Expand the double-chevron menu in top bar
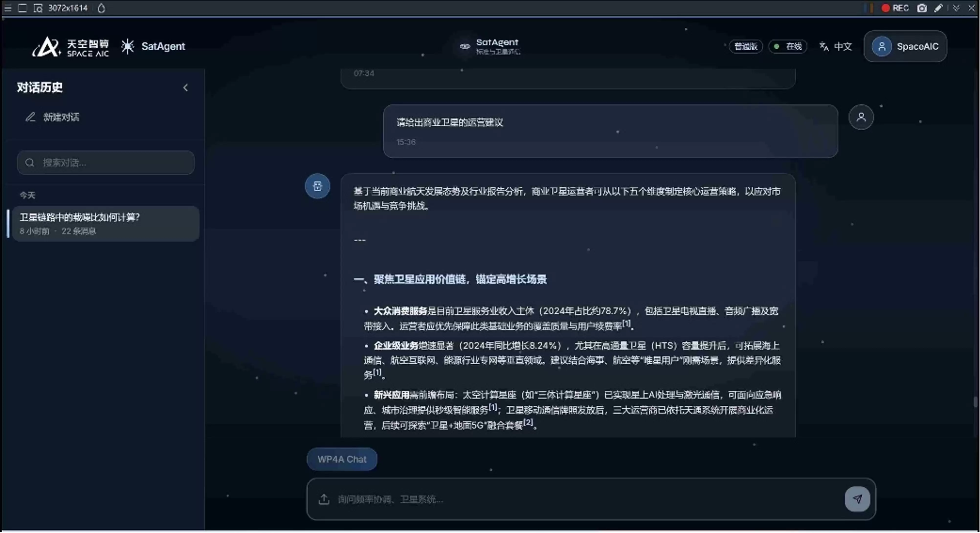The image size is (980, 533). (x=956, y=8)
